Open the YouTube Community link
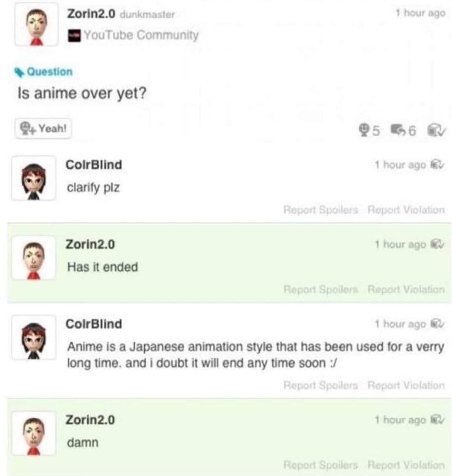Viewport: 452px width, 476px height. pyautogui.click(x=141, y=35)
